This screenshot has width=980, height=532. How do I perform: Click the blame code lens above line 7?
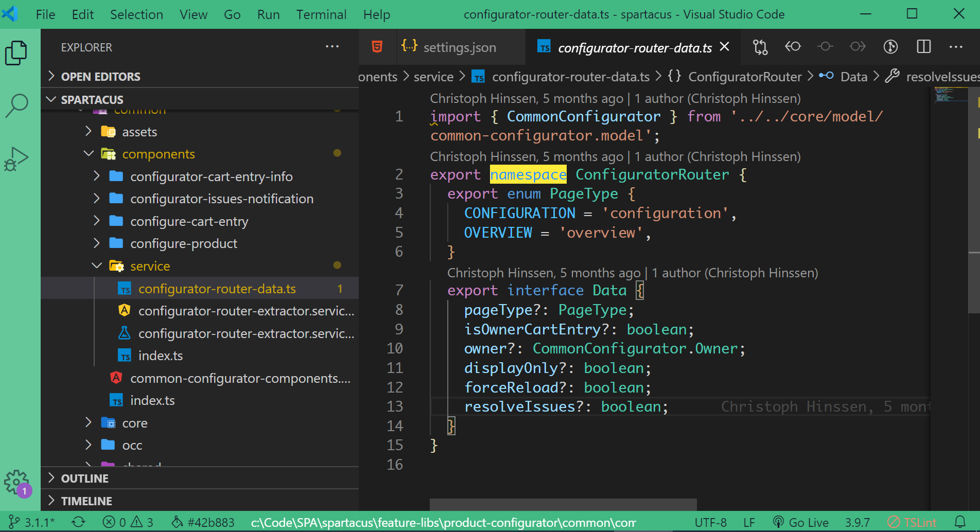pos(632,273)
